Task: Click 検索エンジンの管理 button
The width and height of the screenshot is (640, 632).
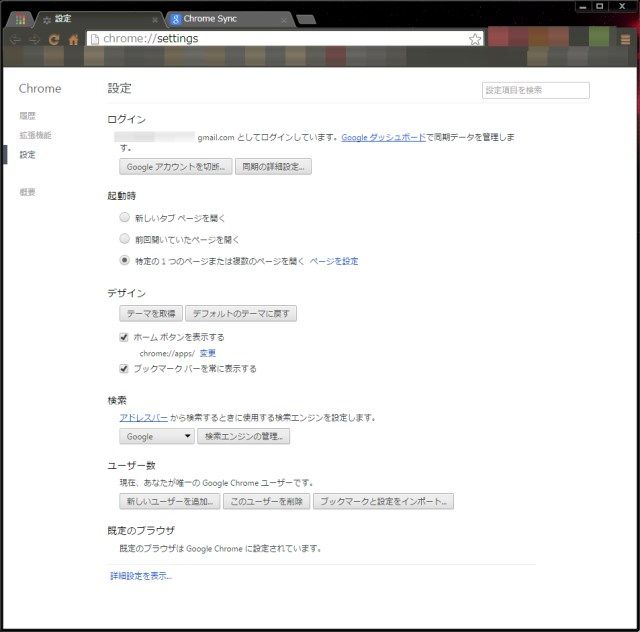Action: [x=244, y=436]
